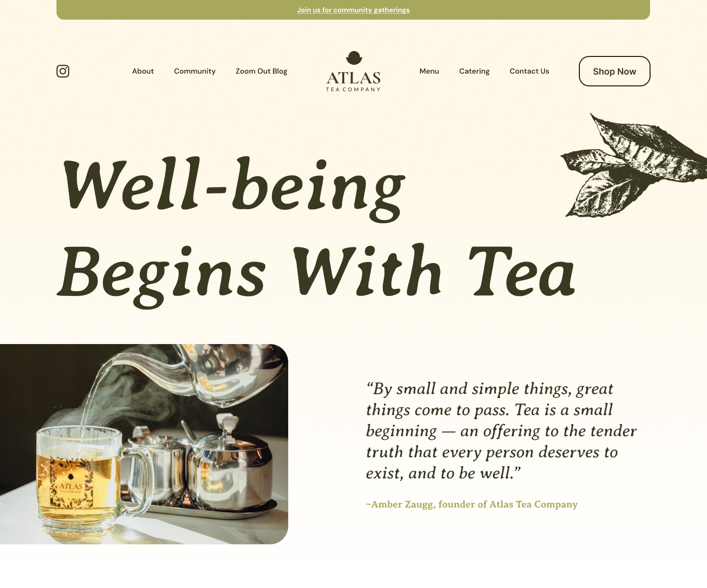Screen dimensions: 707x588
Task: Follow the Join us for community gatherings link
Action: pyautogui.click(x=353, y=10)
